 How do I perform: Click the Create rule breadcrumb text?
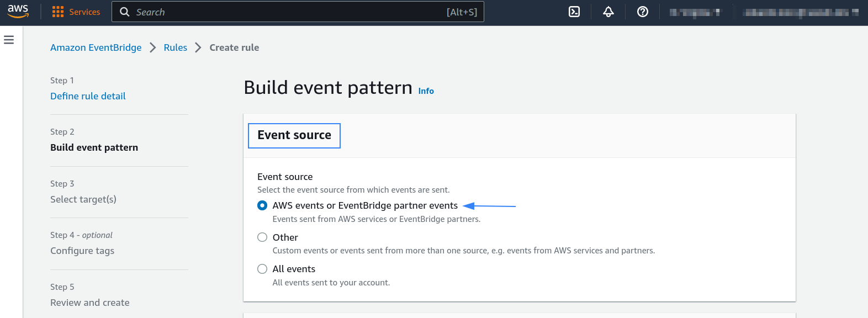pyautogui.click(x=234, y=47)
